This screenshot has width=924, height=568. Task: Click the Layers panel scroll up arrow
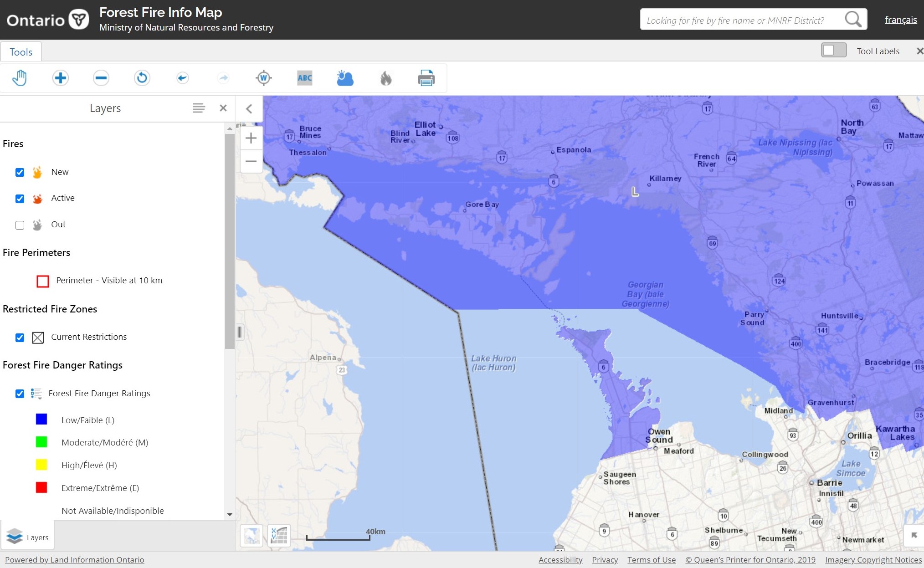[230, 128]
